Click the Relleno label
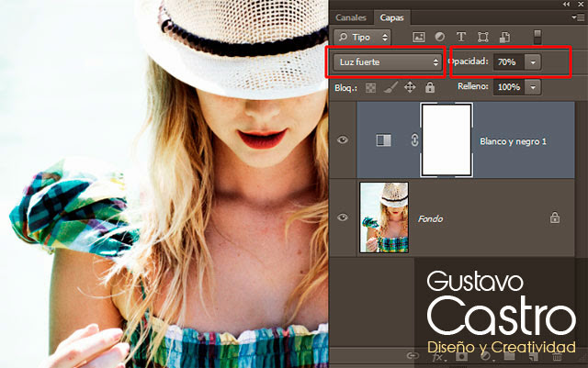Image resolution: width=588 pixels, height=368 pixels. (473, 86)
